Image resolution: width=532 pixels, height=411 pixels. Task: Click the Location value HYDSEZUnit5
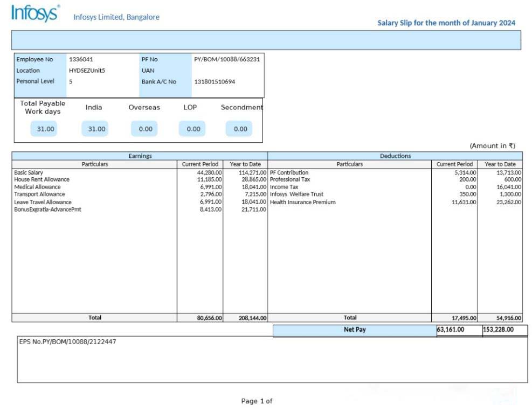[87, 71]
